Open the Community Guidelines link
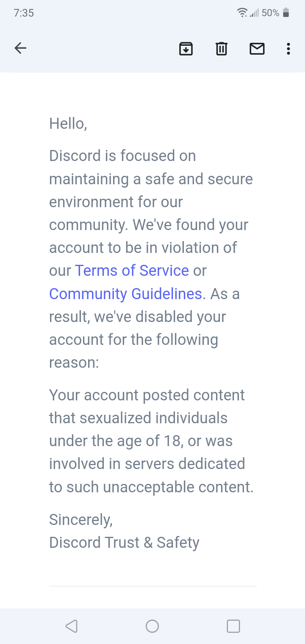Image resolution: width=305 pixels, height=644 pixels. tap(125, 294)
